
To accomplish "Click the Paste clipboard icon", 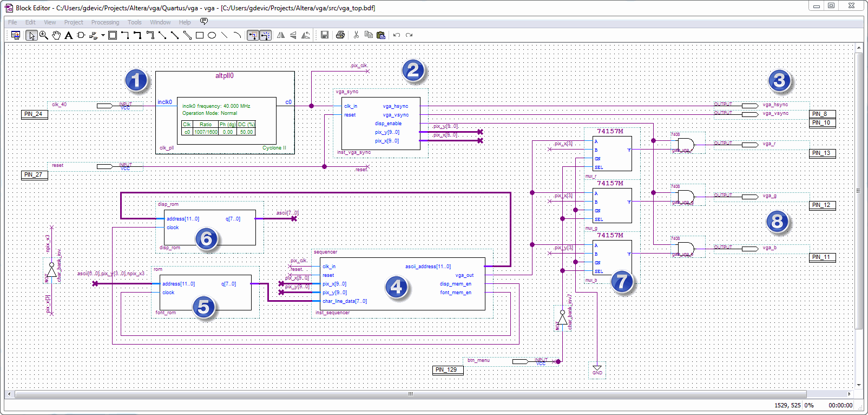I will 381,35.
